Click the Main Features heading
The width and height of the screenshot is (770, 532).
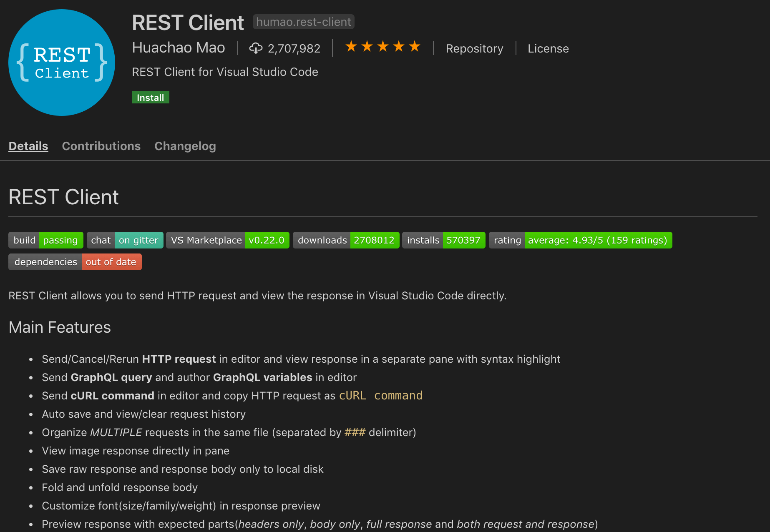coord(60,327)
